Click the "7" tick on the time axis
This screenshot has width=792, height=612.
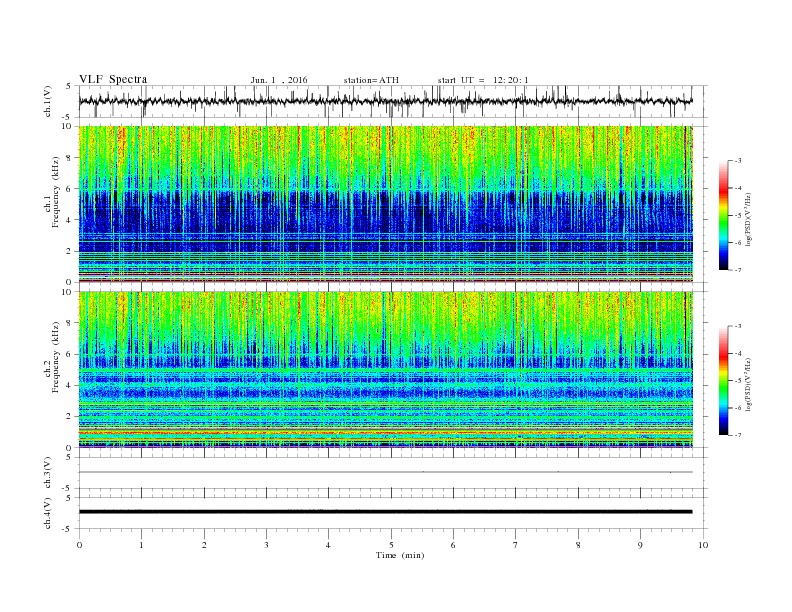(x=516, y=545)
